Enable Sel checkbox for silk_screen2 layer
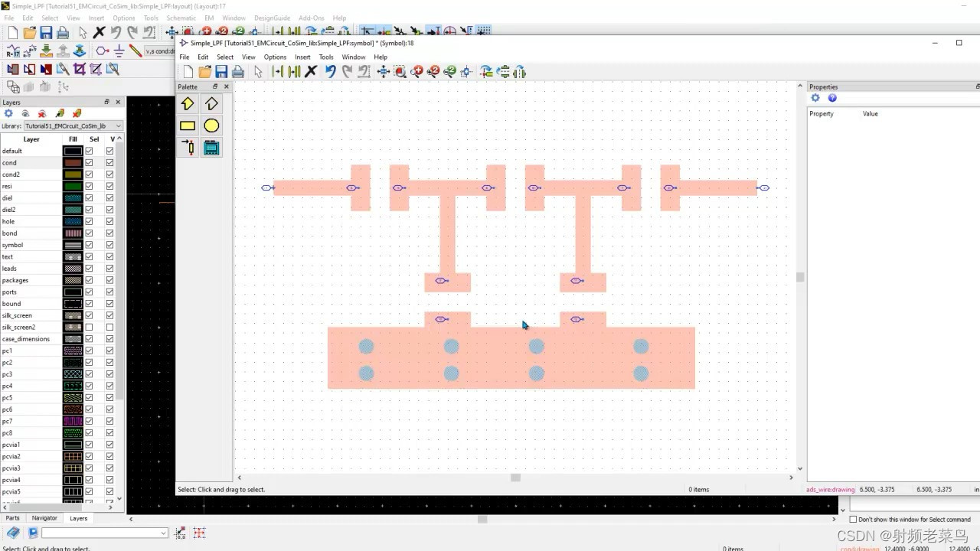The height and width of the screenshot is (551, 980). [89, 328]
